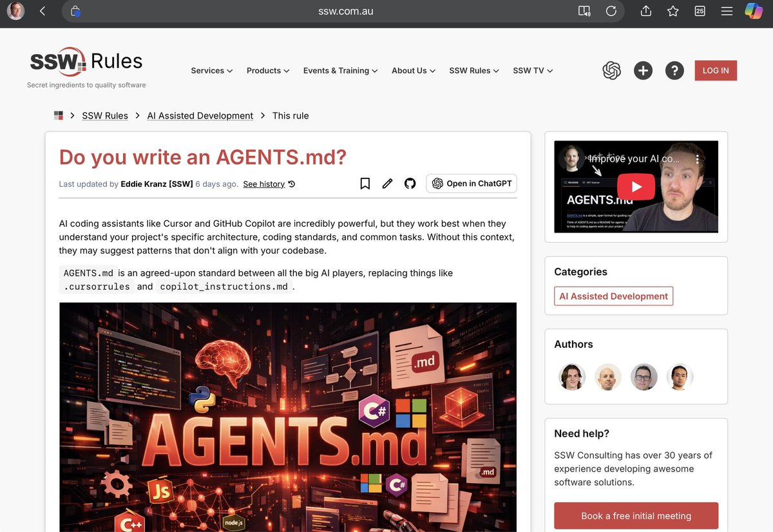Click the browser share icon
The height and width of the screenshot is (532, 773).
click(x=646, y=11)
